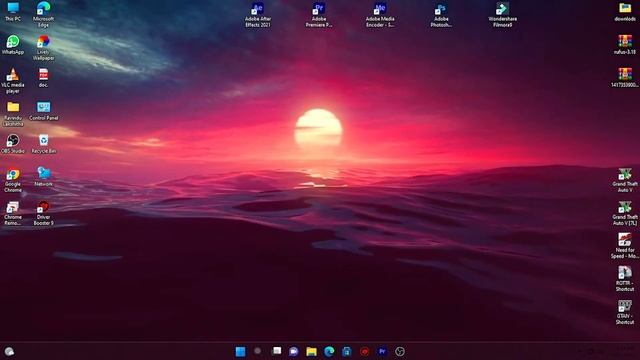
Task: Click the Google Chrome desktop shortcut
Action: click(13, 180)
